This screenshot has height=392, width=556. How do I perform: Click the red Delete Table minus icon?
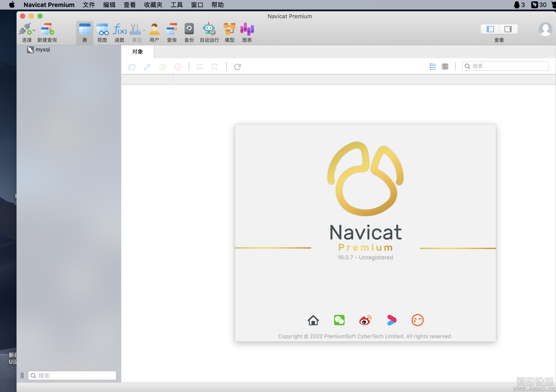pos(178,67)
